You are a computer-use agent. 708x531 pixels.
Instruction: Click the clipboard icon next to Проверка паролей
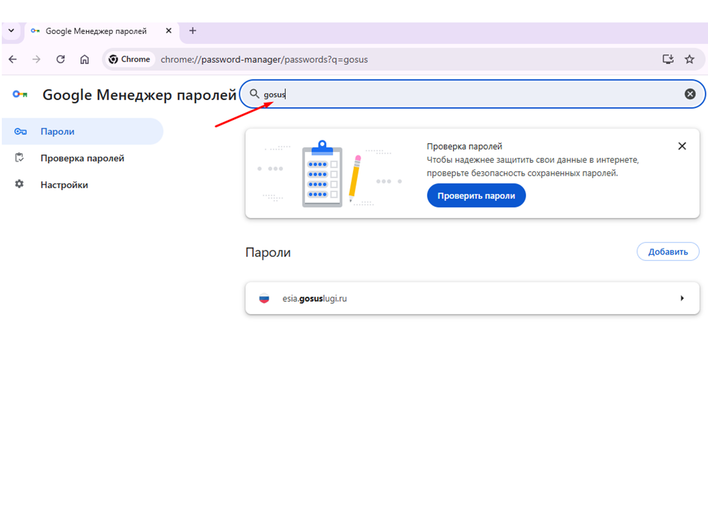(19, 158)
